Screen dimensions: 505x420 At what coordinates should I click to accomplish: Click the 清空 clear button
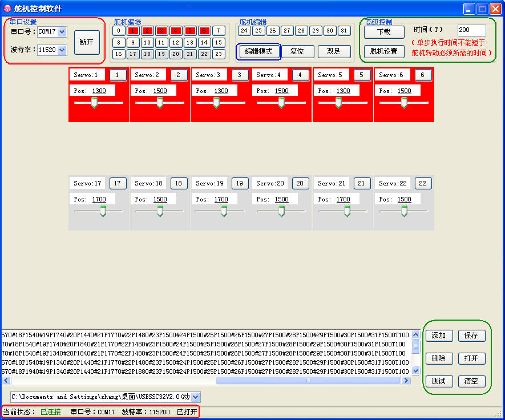point(471,381)
